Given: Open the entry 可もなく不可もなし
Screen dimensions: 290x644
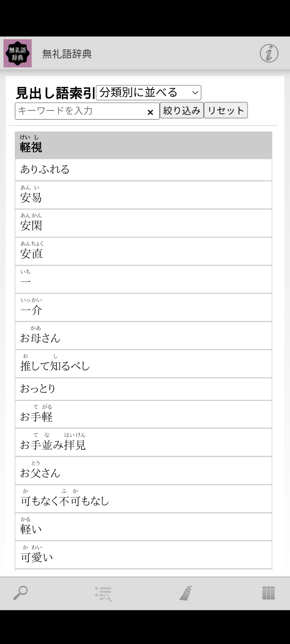Looking at the screenshot, I should pos(143,499).
